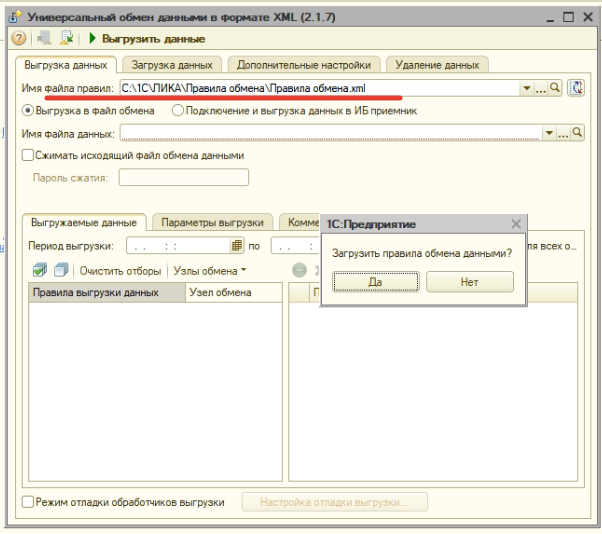
Task: Browse rules file with ellipsis button
Action: [x=541, y=89]
